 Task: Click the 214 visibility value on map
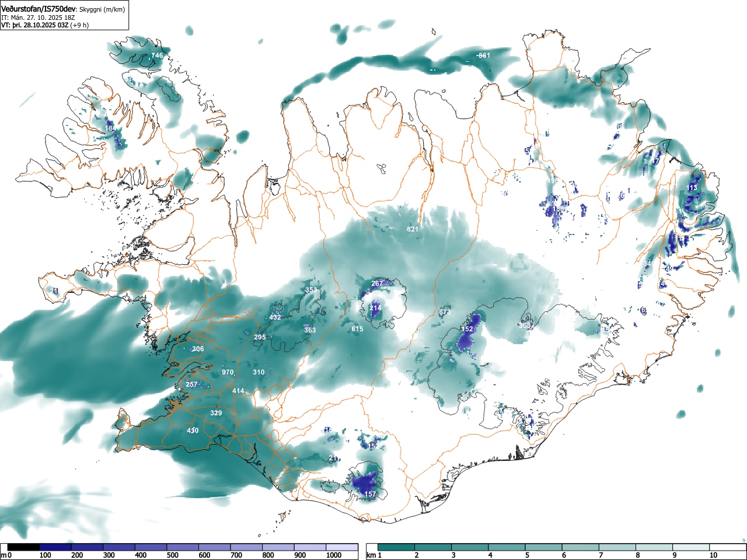coord(375,308)
